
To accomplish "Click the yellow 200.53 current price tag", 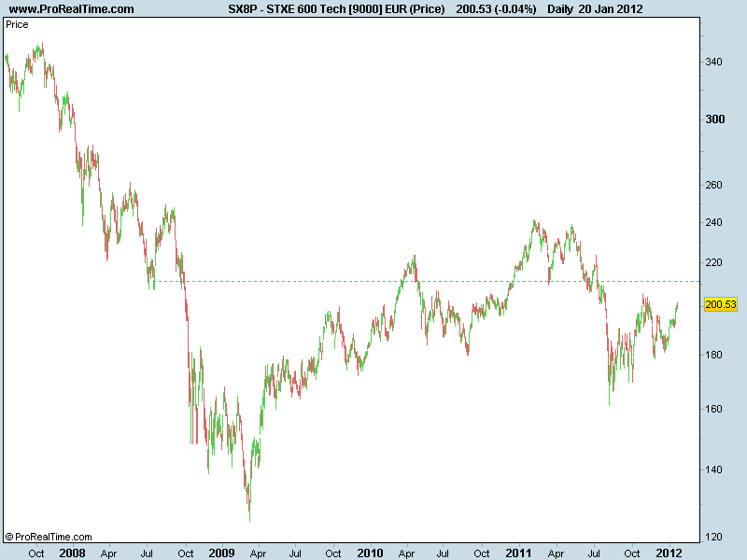I will tap(720, 304).
